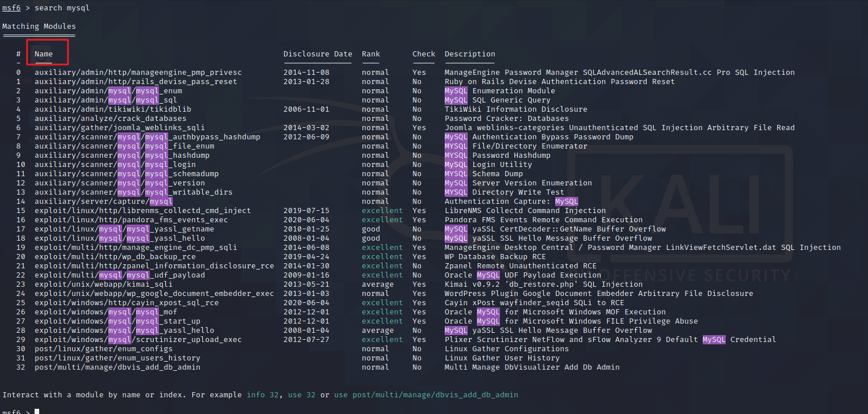
Task: Select module auxiliary/scanner/mysql/mysql_login
Action: coord(115,165)
